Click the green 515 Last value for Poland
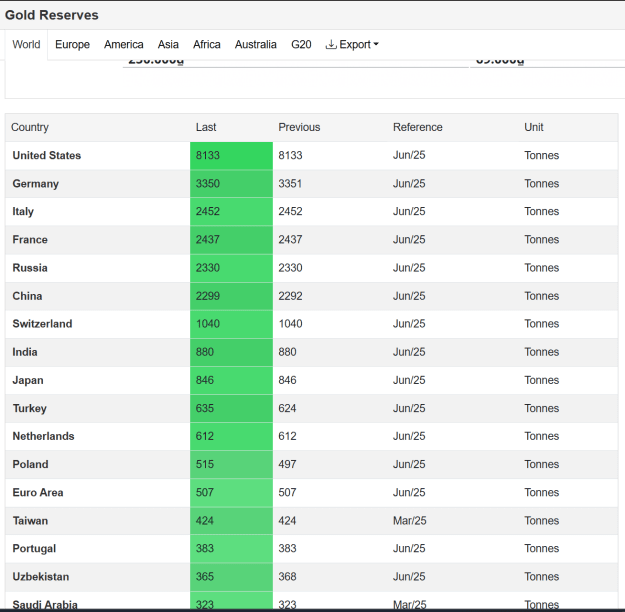This screenshot has height=612, width=625. [231, 464]
